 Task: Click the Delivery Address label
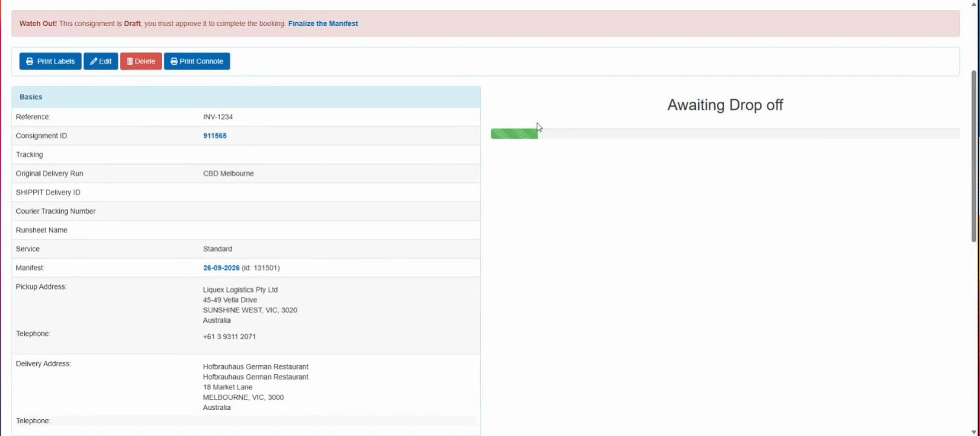point(44,364)
